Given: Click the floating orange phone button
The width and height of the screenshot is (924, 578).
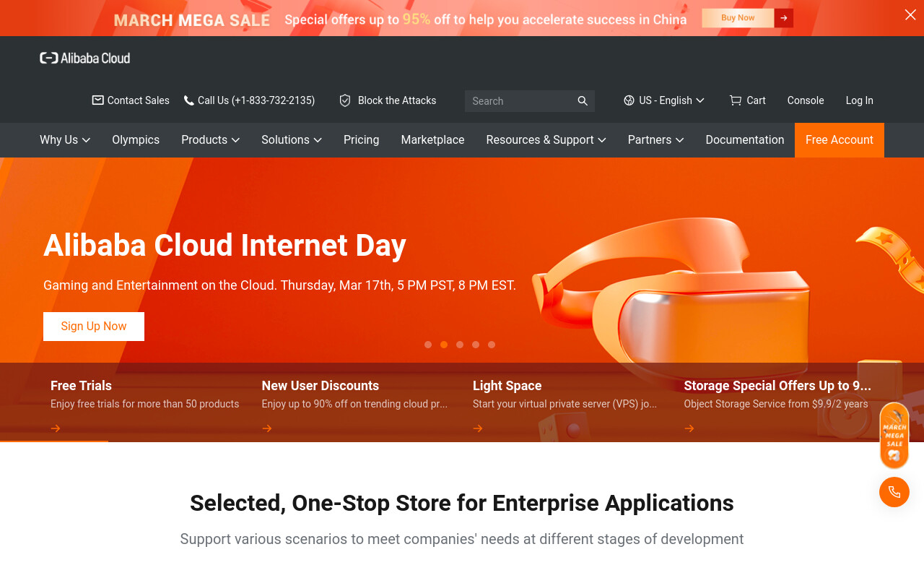Looking at the screenshot, I should [894, 492].
